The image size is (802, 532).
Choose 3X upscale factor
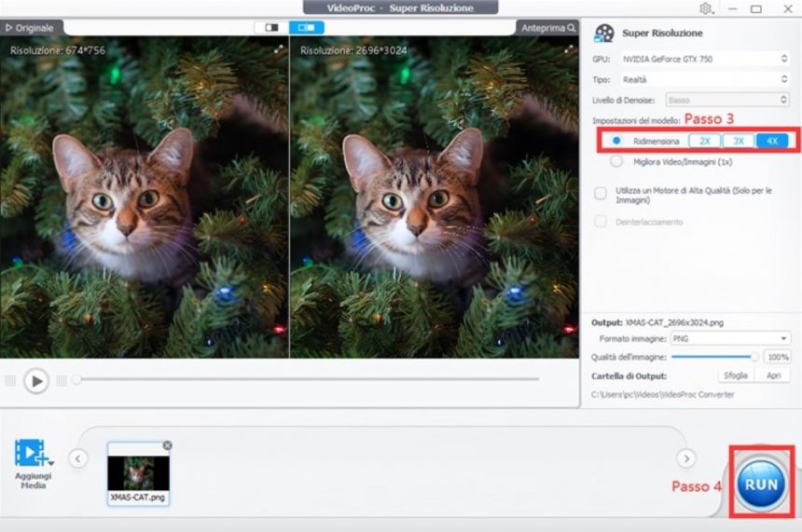pyautogui.click(x=738, y=141)
